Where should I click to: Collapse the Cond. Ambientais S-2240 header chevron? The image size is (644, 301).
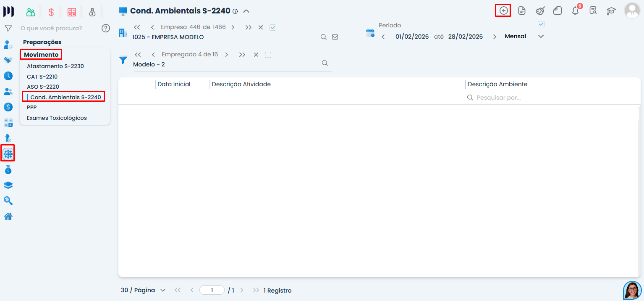click(246, 11)
